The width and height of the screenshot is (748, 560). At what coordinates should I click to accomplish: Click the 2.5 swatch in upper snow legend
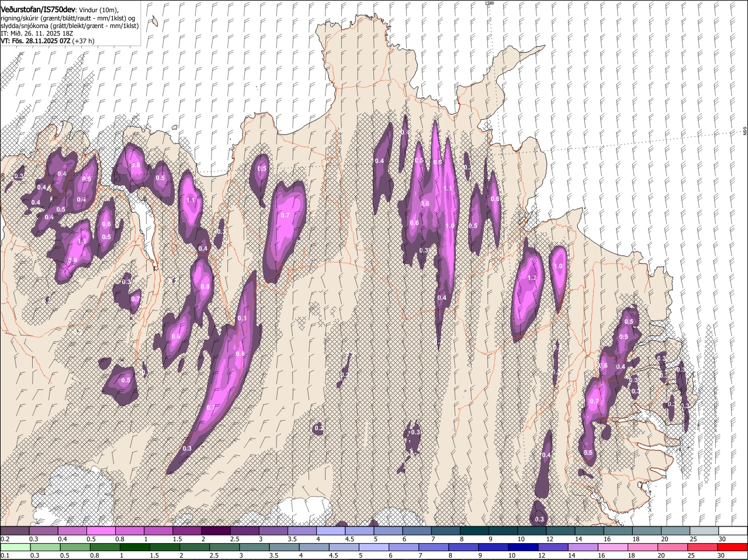[244, 531]
